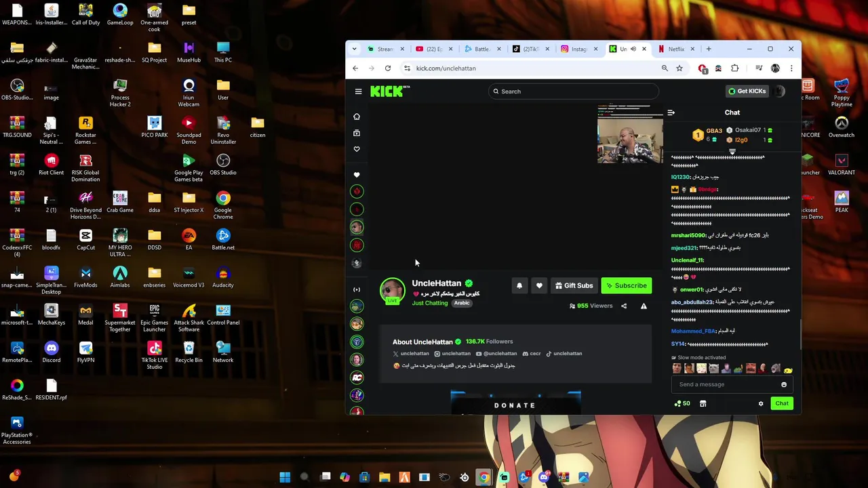Screen dimensions: 868x488
Task: Mute the Kick tab audio icon
Action: [x=633, y=49]
